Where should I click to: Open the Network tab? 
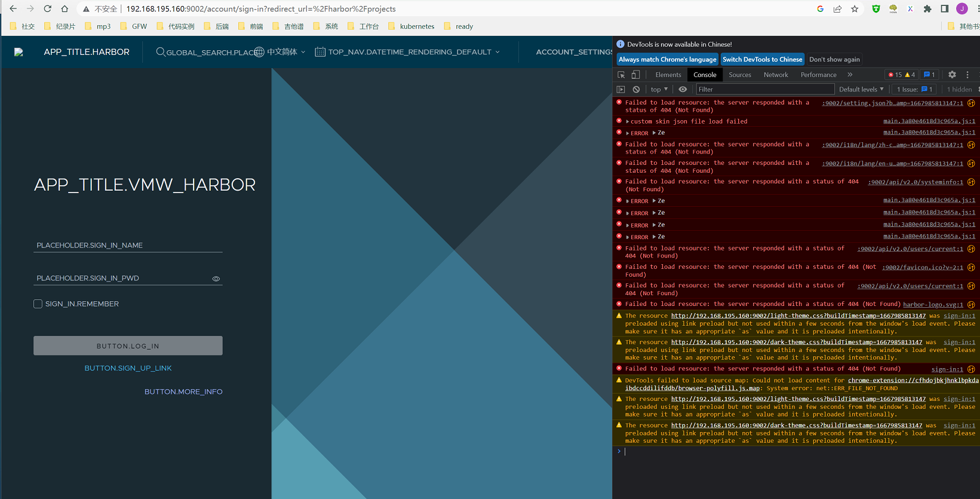[x=776, y=75]
